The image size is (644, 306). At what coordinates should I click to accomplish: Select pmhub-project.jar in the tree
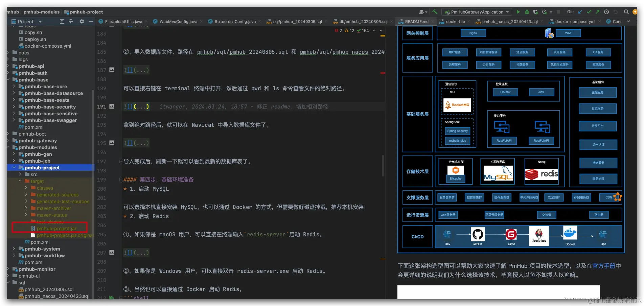(x=56, y=229)
